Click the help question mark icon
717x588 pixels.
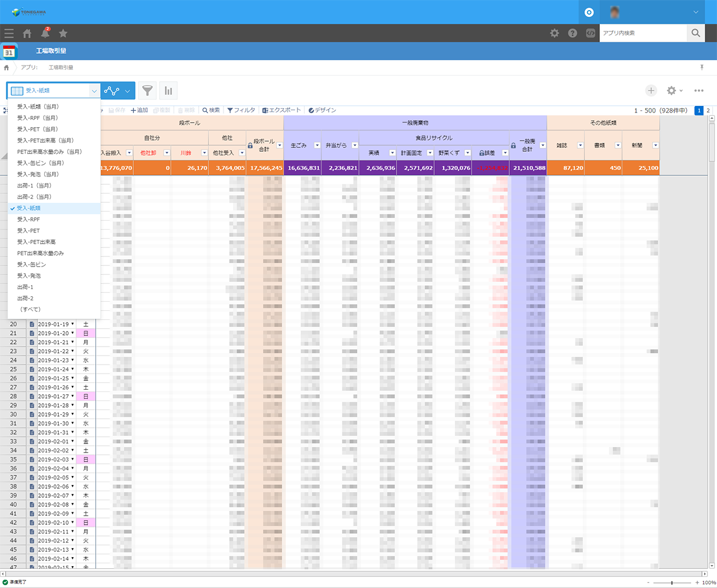572,33
